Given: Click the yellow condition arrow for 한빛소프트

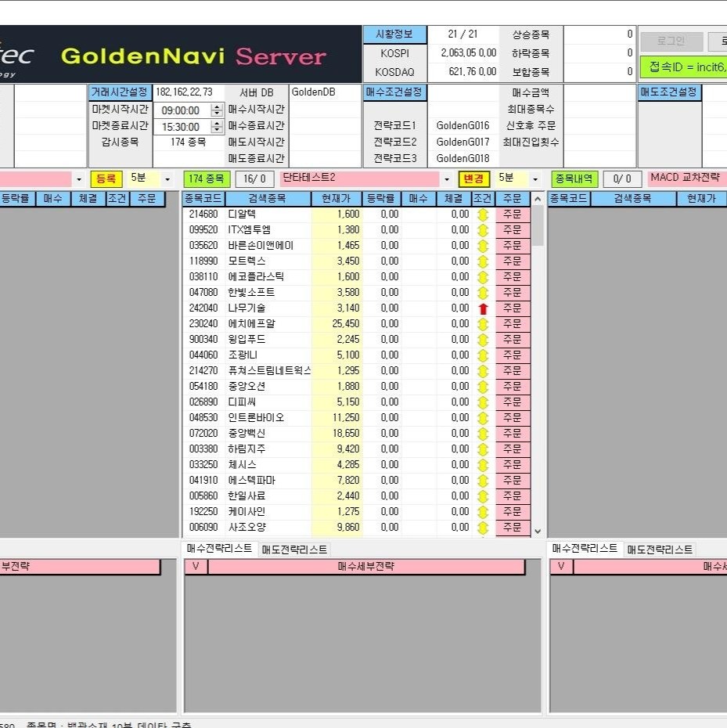Looking at the screenshot, I should pos(483,293).
